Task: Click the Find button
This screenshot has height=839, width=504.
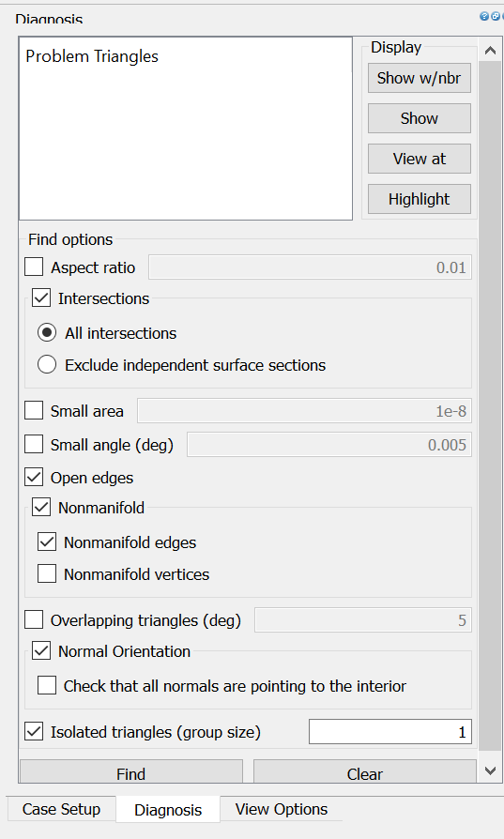Action: 131,771
